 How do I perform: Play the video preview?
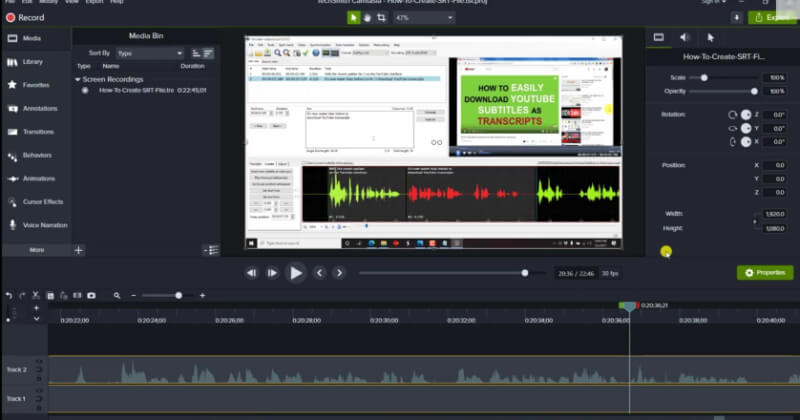click(295, 273)
